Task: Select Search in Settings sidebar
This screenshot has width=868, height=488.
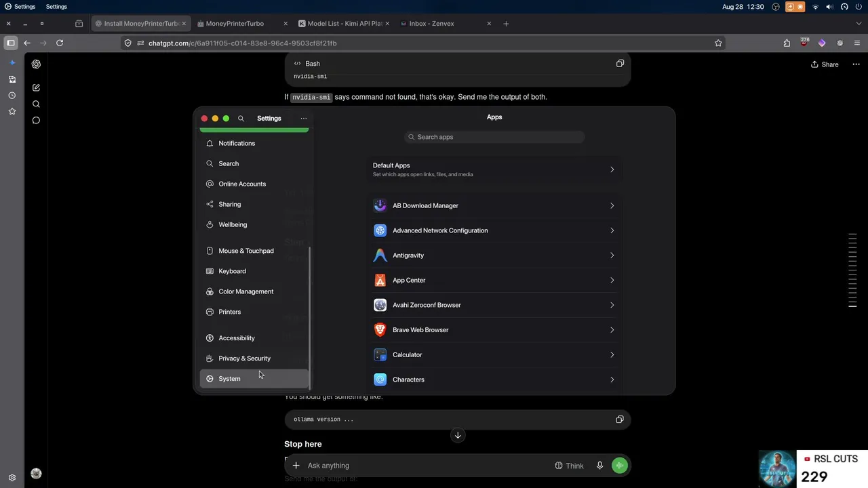Action: [x=254, y=164]
